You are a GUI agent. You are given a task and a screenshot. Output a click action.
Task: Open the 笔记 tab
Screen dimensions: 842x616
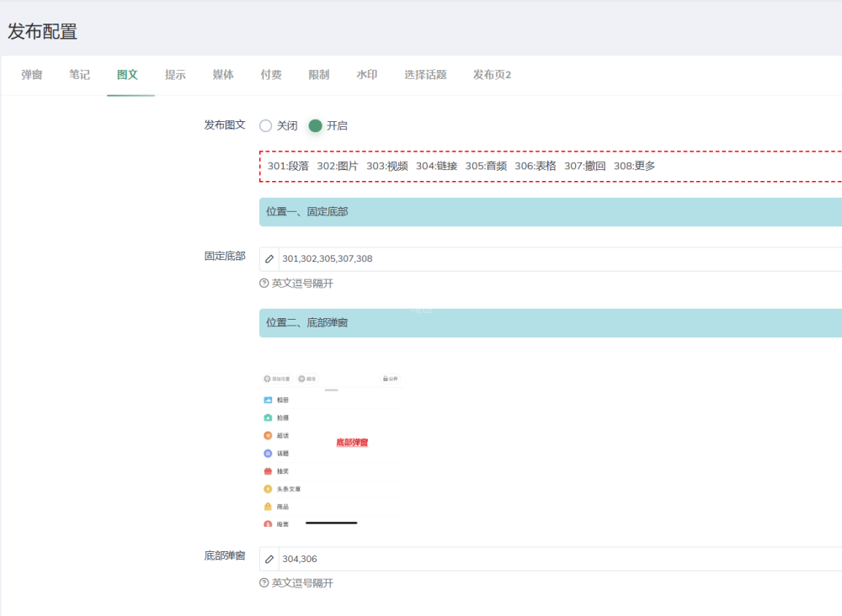[80, 75]
